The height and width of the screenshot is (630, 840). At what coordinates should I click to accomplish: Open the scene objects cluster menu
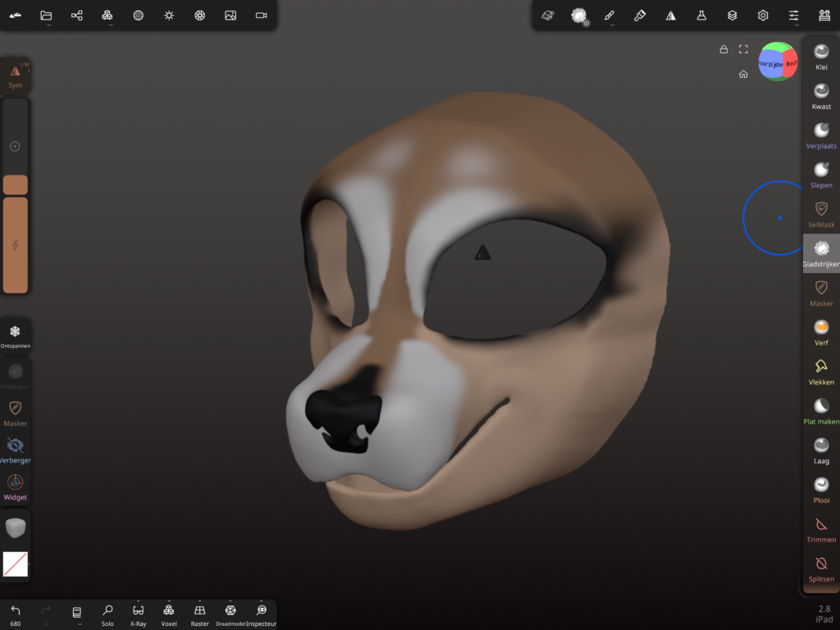coord(107,16)
